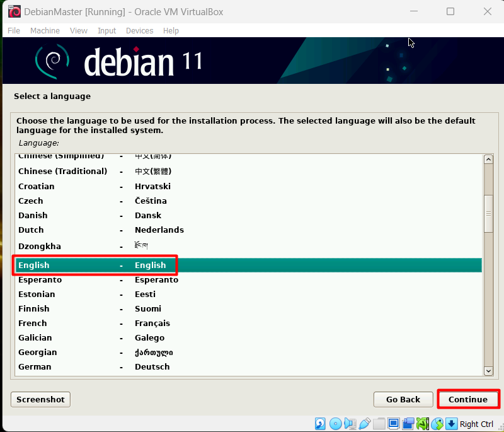Pick Esperanto in the language list
504x432 pixels.
point(248,279)
